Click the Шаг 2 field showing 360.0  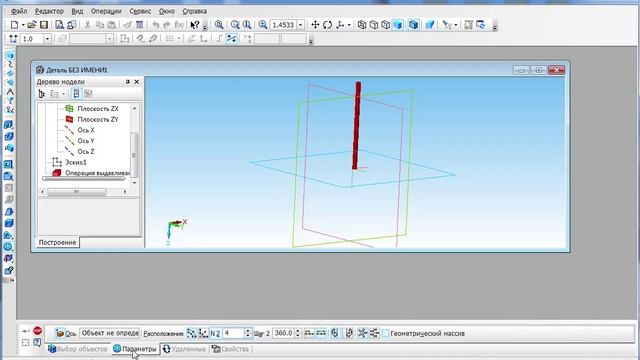tap(283, 333)
